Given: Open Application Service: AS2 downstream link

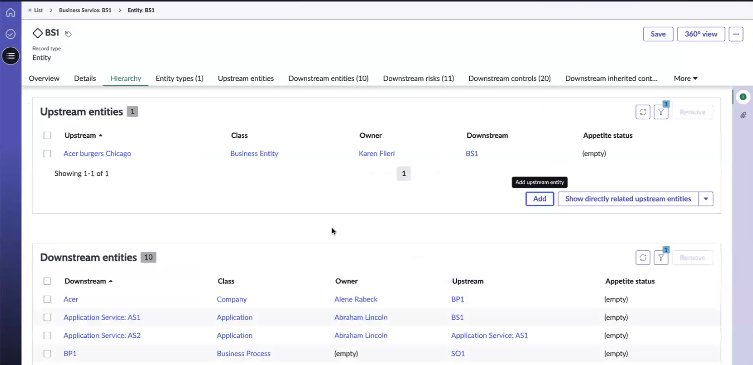Looking at the screenshot, I should tap(102, 335).
